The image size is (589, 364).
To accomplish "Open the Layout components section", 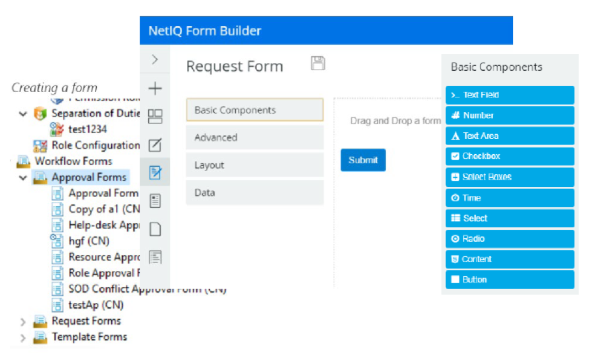I will tap(255, 165).
